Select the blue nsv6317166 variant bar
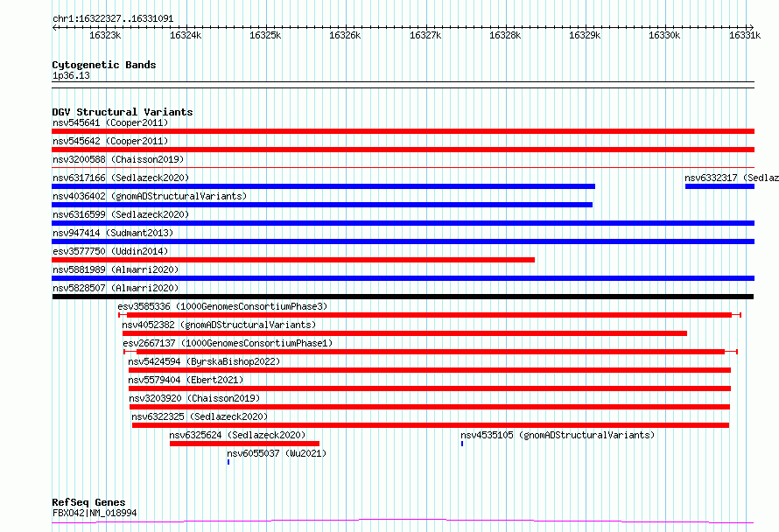The height and width of the screenshot is (532, 779). pos(324,186)
